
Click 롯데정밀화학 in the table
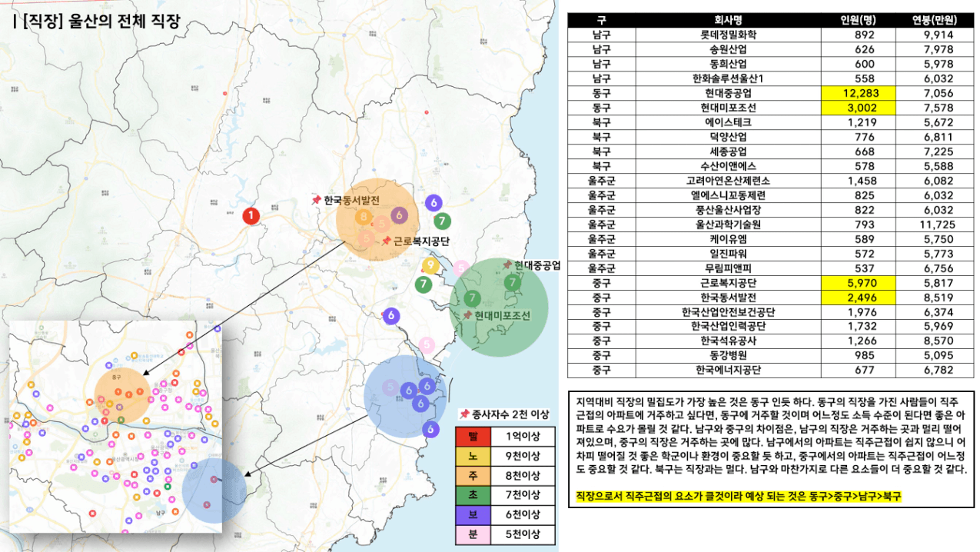[x=728, y=35]
